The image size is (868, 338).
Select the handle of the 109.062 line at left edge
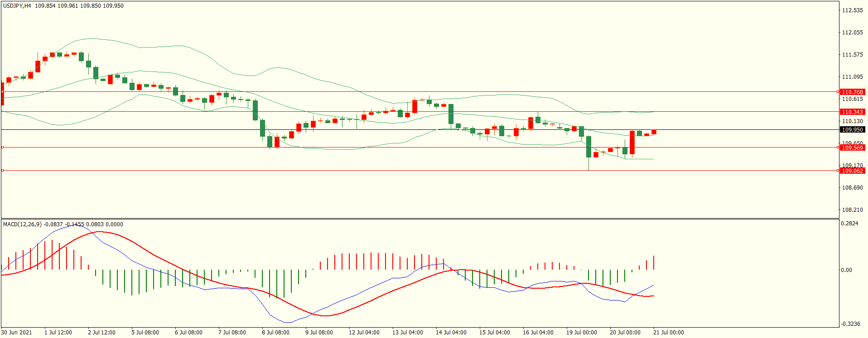(2, 171)
